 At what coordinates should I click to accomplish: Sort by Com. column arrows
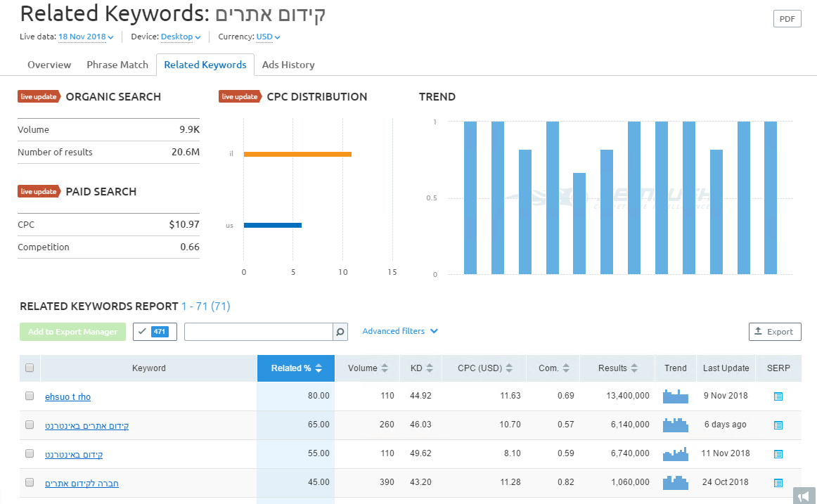coord(566,368)
